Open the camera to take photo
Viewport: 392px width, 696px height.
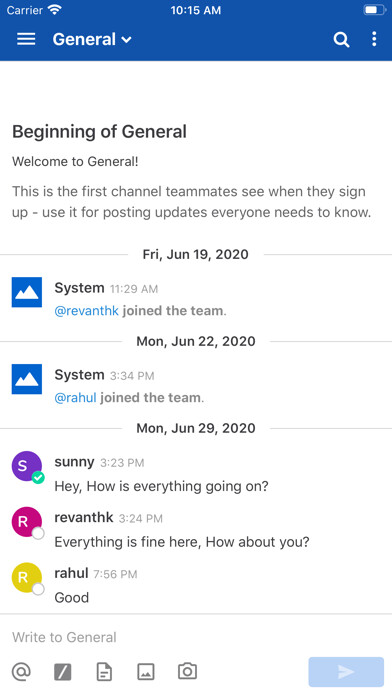187,671
